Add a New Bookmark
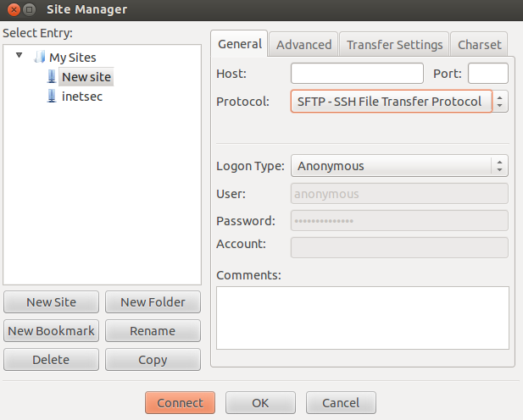Image resolution: width=523 pixels, height=420 pixels. tap(52, 331)
